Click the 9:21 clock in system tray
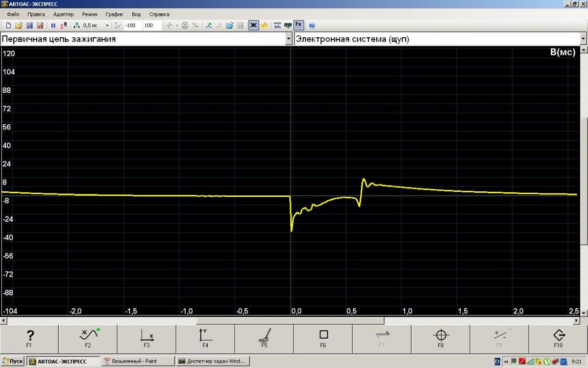Screen dimensions: 588x368 [576, 361]
